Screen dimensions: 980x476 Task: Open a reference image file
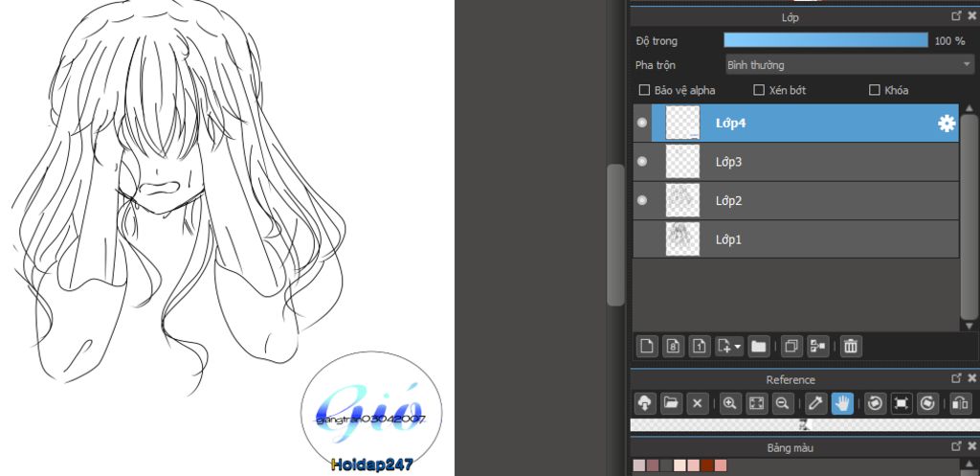671,403
